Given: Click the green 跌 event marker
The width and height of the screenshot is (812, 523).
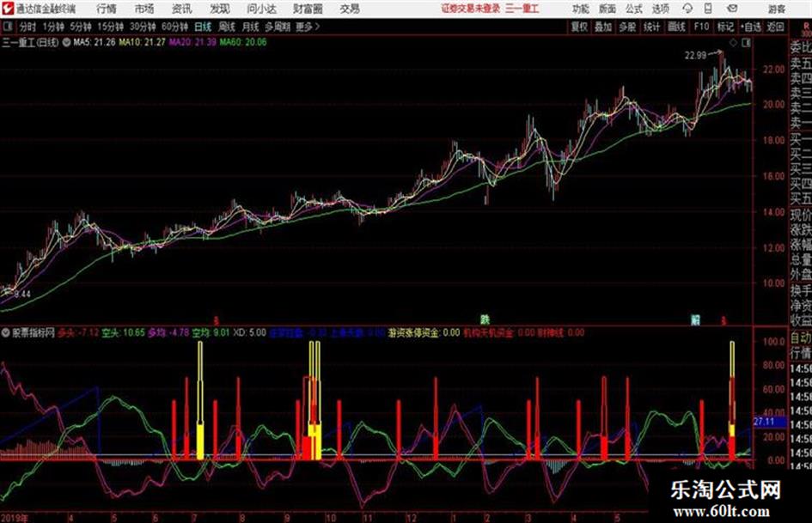Looking at the screenshot, I should tap(485, 319).
